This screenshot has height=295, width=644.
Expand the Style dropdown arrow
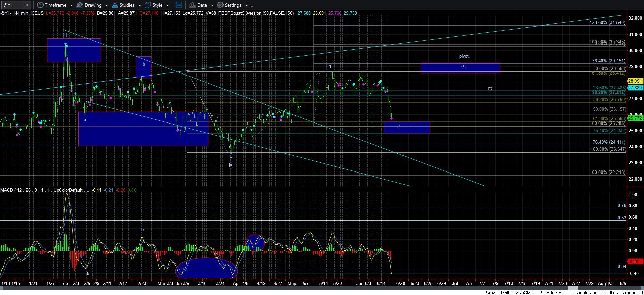tap(167, 5)
